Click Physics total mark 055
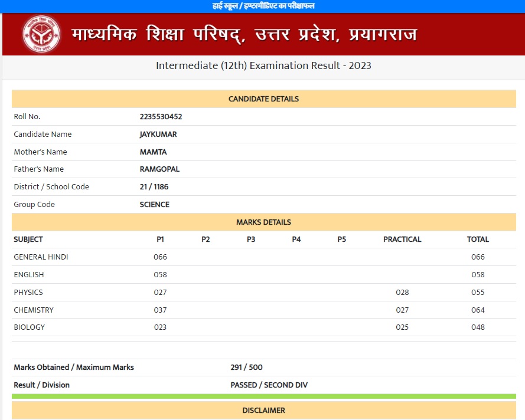 pos(478,292)
